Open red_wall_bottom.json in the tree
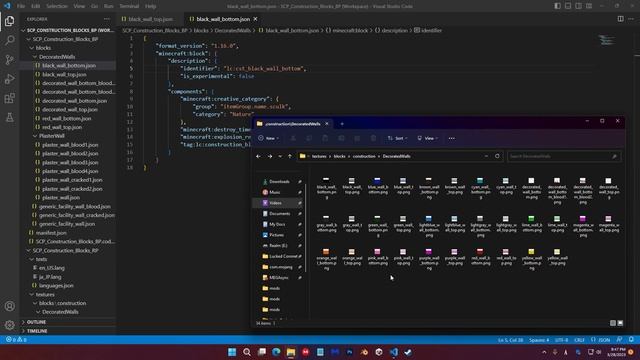Image resolution: width=640 pixels, height=360 pixels. [67, 118]
